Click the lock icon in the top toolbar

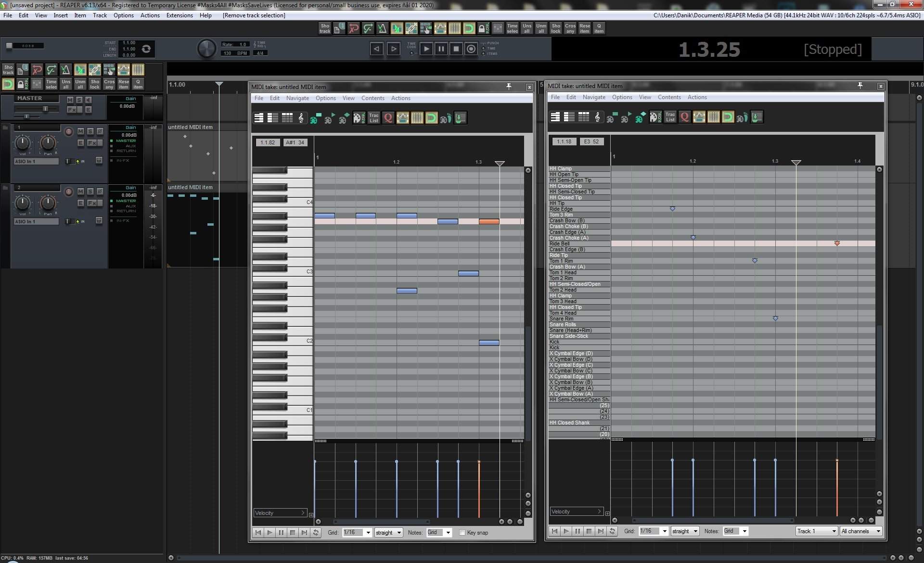tap(483, 28)
